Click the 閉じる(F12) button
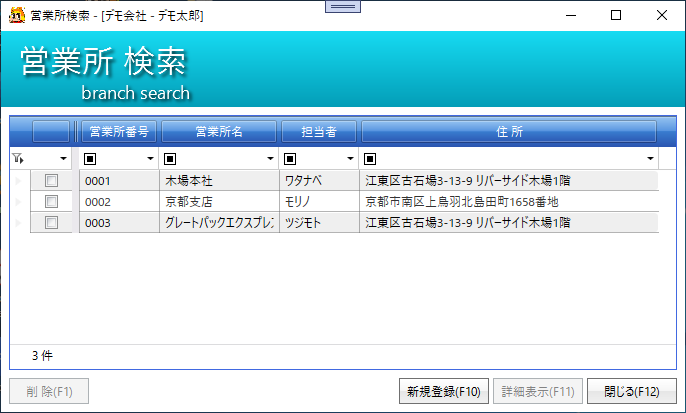Image resolution: width=686 pixels, height=413 pixels. (x=632, y=391)
